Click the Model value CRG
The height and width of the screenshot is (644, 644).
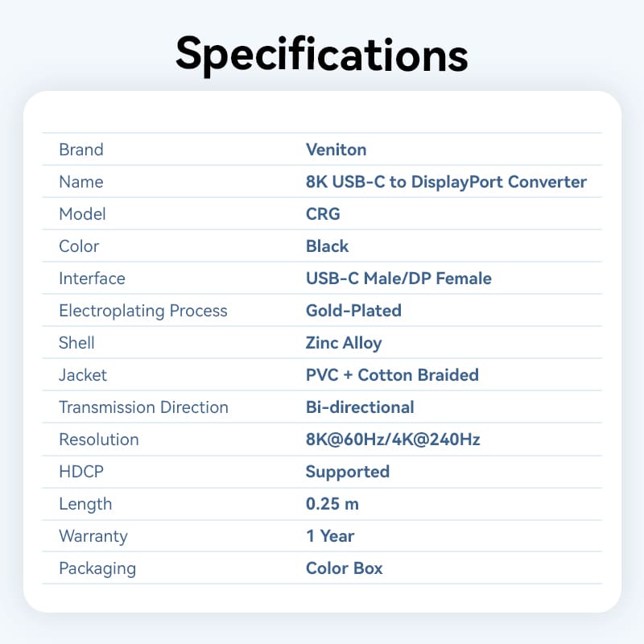323,214
